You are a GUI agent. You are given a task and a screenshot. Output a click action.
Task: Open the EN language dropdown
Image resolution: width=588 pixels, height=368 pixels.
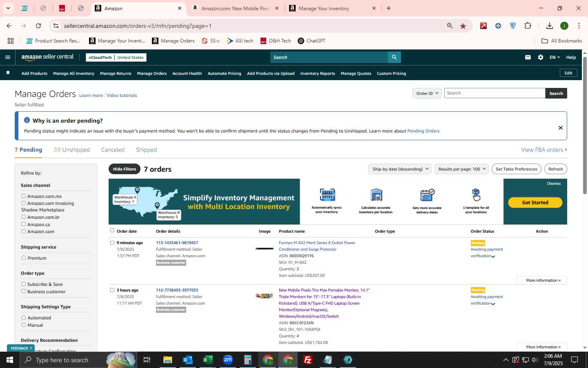(555, 57)
